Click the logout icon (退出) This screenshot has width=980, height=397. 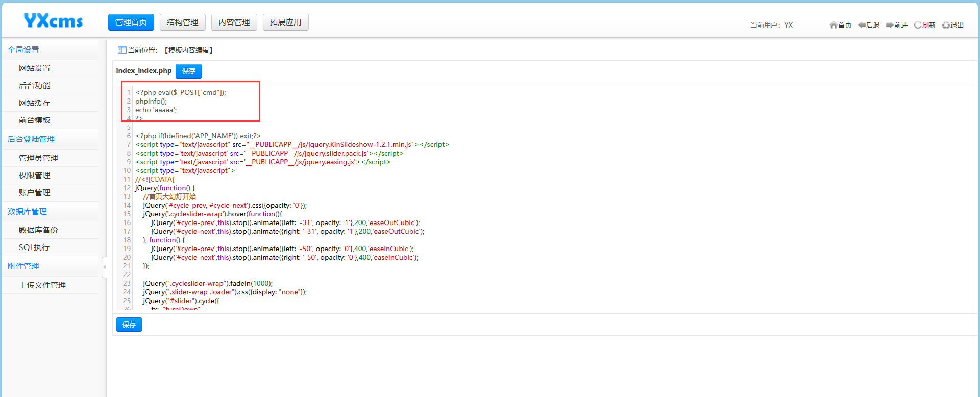[946, 25]
